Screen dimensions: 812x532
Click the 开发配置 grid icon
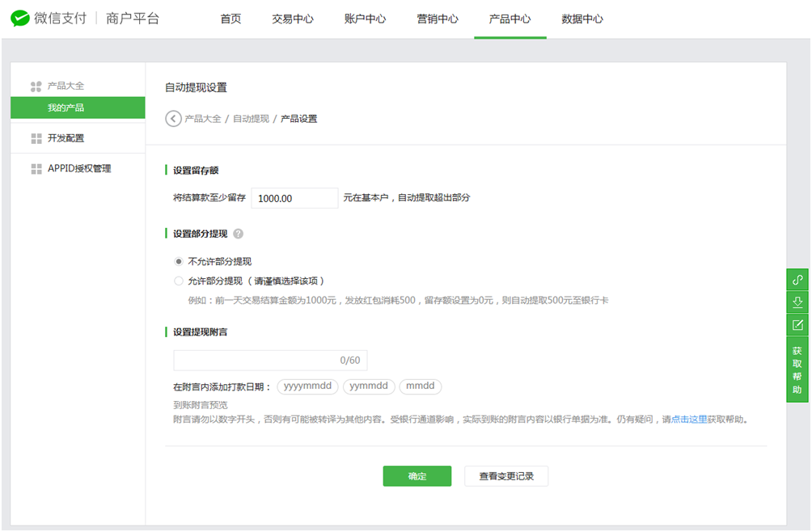[x=36, y=138]
